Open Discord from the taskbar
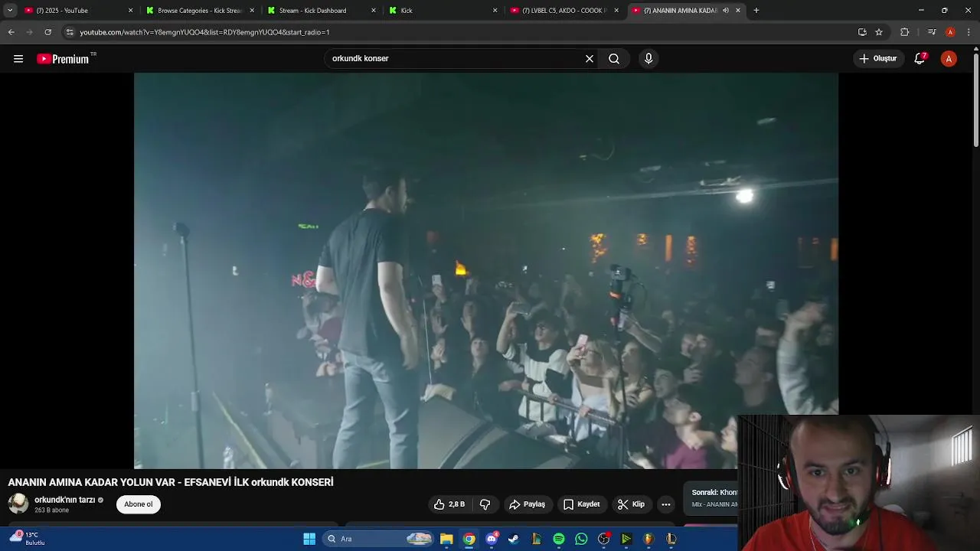 click(x=492, y=539)
